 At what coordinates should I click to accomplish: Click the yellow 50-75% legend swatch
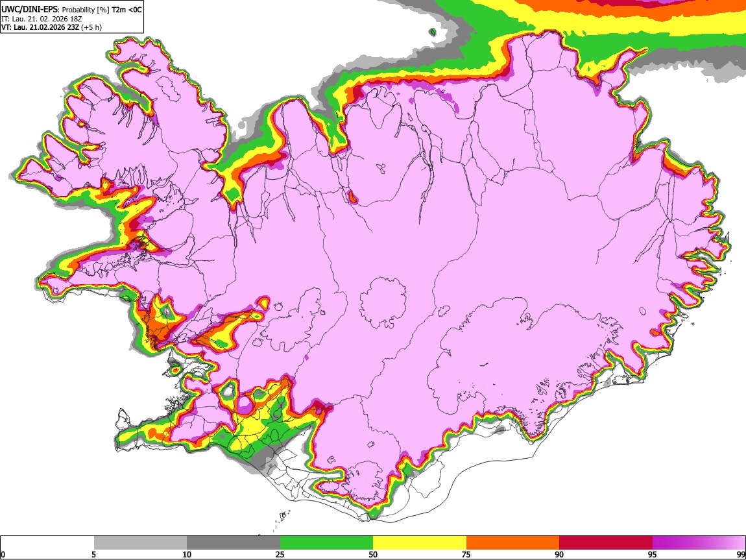(420, 542)
